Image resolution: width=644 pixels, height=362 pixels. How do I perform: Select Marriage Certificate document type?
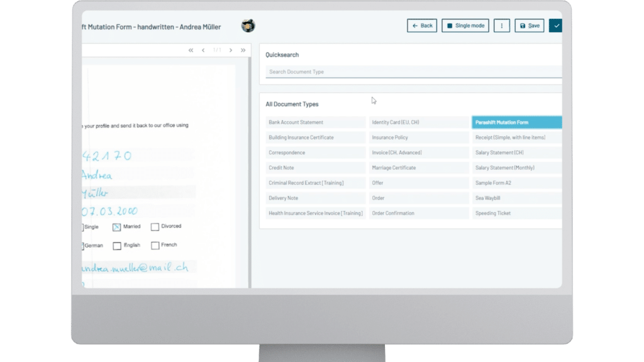pos(418,168)
